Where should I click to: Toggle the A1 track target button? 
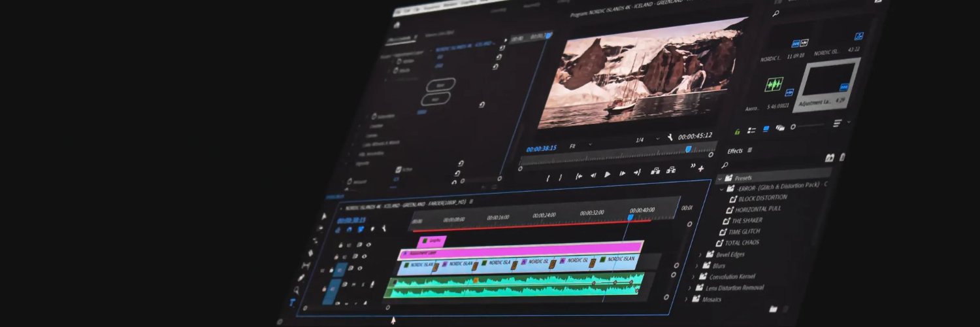[333, 290]
